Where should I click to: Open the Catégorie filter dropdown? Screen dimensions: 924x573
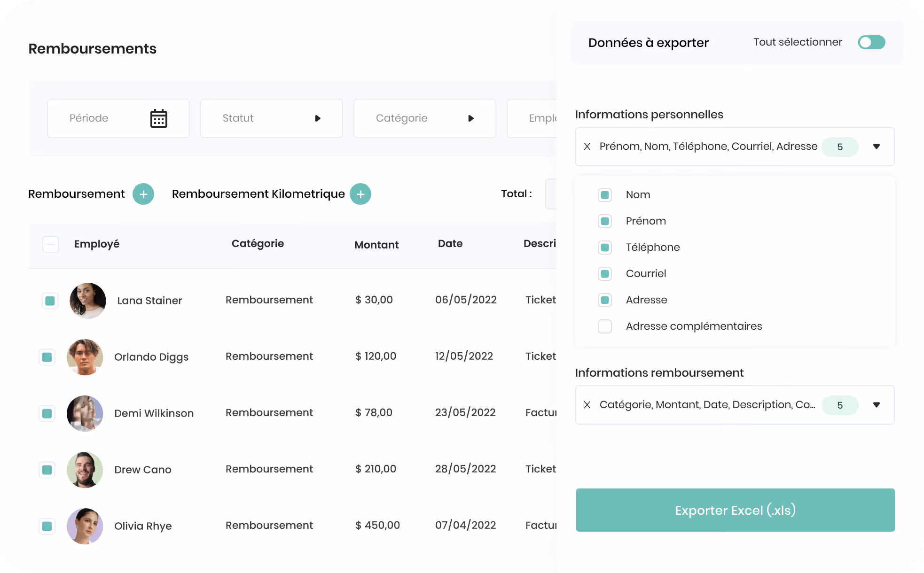click(x=425, y=118)
